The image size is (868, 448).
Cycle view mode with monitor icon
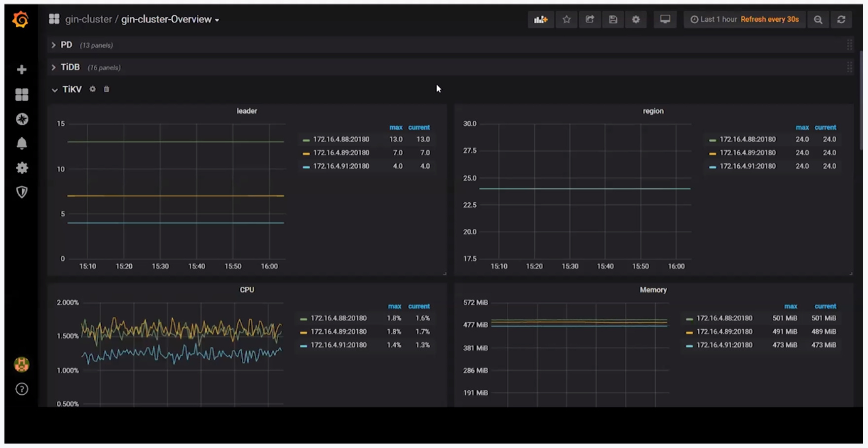point(665,19)
